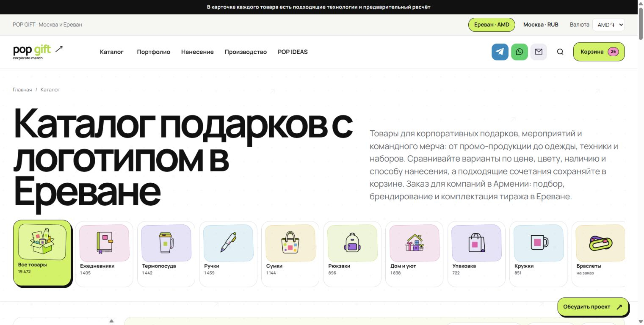Click the top announcement banner text
The width and height of the screenshot is (644, 325).
(x=319, y=7)
